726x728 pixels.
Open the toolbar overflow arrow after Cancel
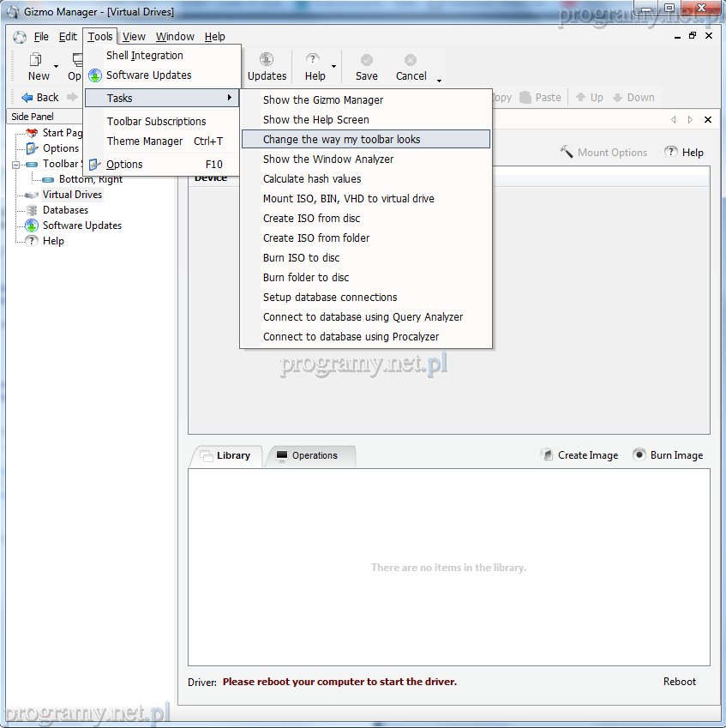(x=439, y=81)
